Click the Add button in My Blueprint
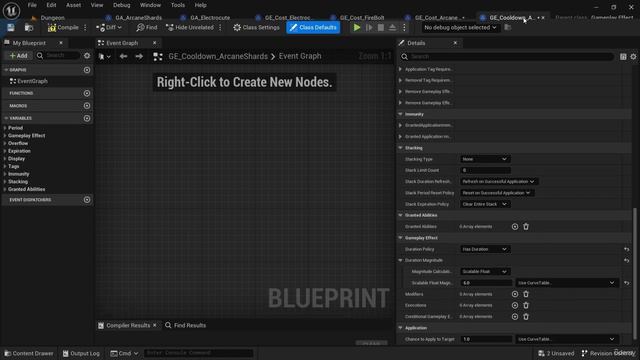 click(x=18, y=56)
